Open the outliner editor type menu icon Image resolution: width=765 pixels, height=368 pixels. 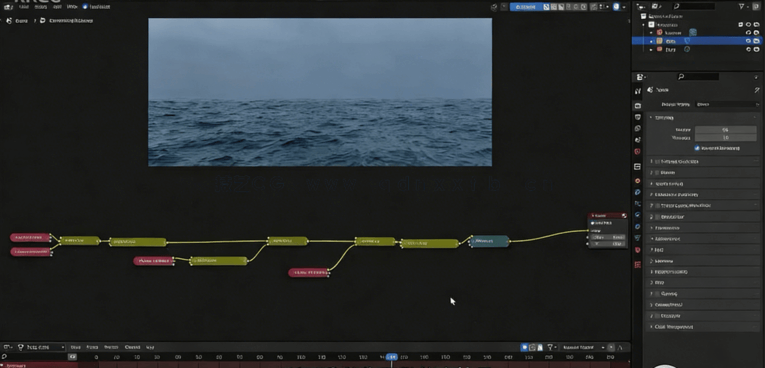641,6
